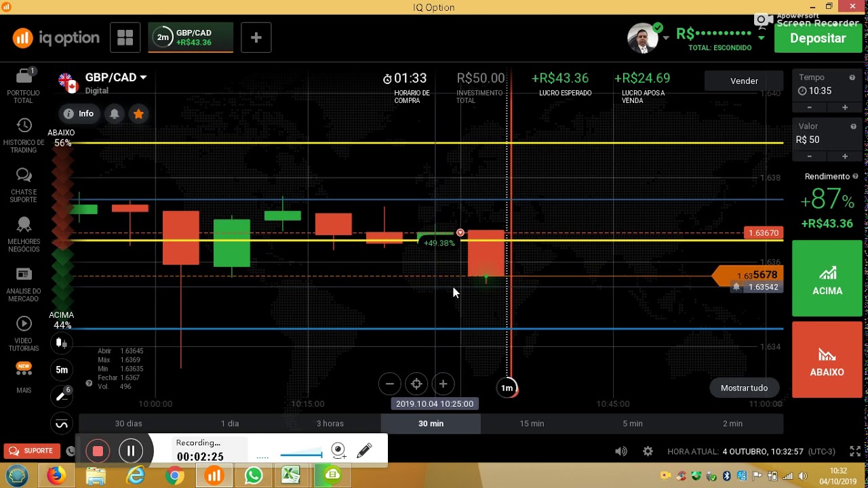Pause the screen recording
The width and height of the screenshot is (868, 488).
[131, 451]
